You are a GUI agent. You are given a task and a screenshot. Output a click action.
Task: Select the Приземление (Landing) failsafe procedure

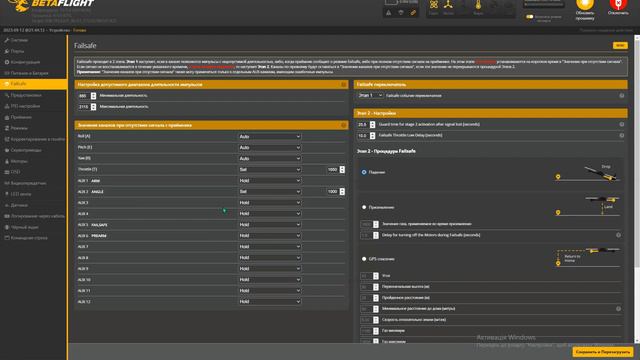364,207
